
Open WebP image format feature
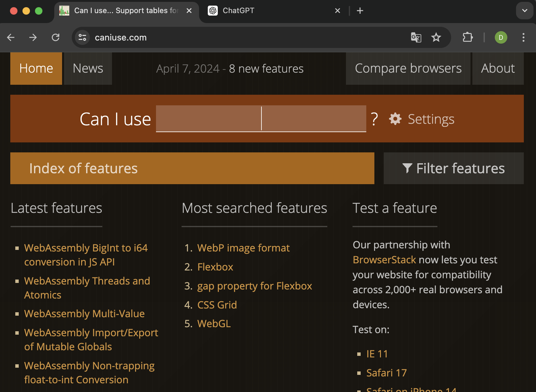click(244, 248)
